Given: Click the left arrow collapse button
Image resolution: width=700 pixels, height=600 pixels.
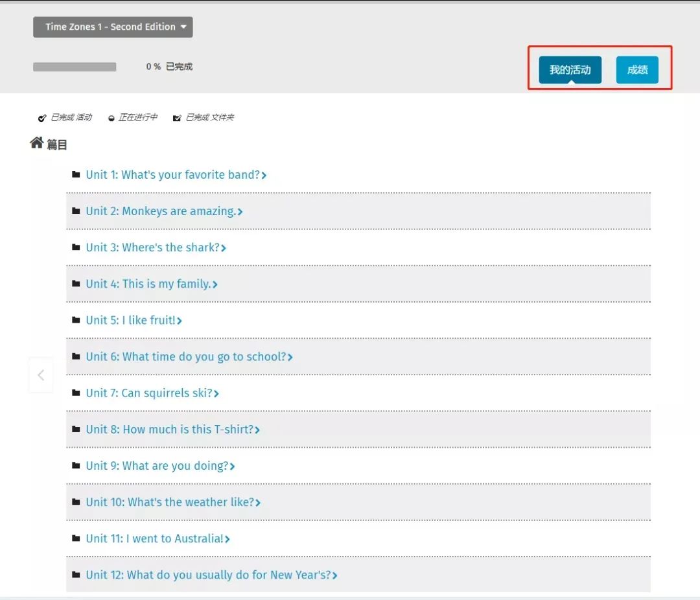Looking at the screenshot, I should [41, 375].
